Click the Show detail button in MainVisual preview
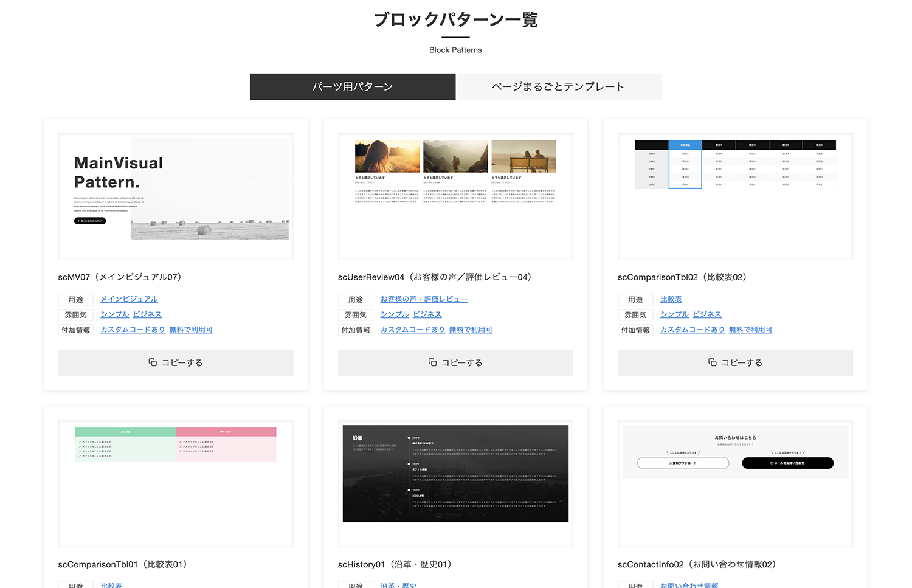This screenshot has width=912, height=588. tap(89, 221)
